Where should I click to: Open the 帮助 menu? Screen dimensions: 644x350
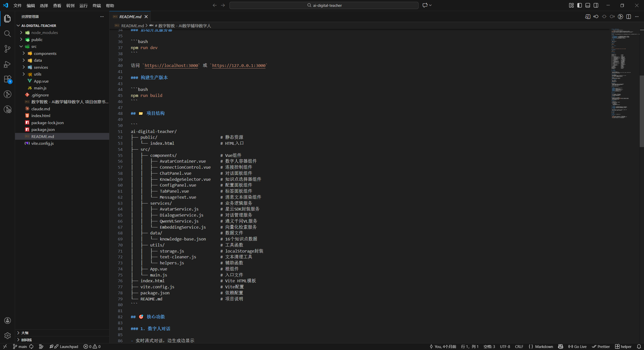coord(110,5)
